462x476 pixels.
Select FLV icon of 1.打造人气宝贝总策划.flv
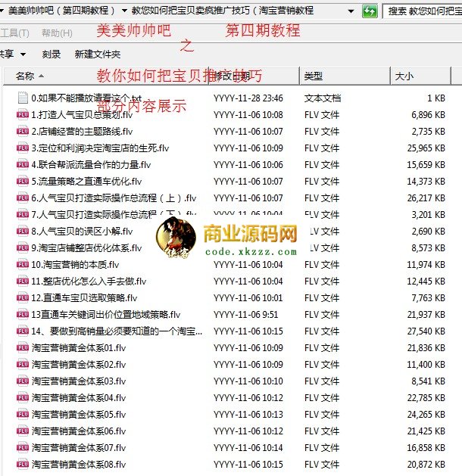point(23,114)
